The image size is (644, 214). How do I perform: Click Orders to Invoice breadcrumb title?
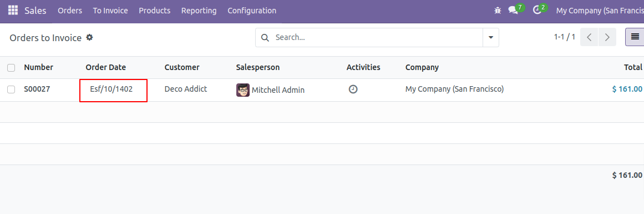tap(45, 38)
